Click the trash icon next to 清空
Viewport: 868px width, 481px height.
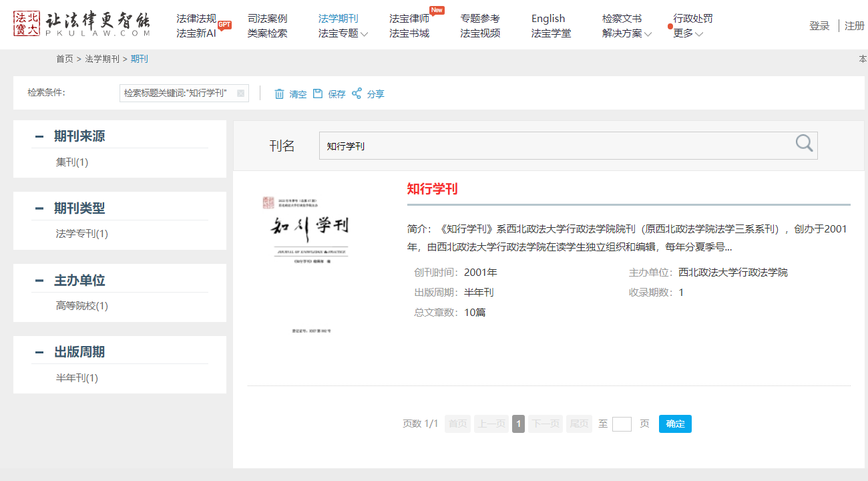click(279, 94)
